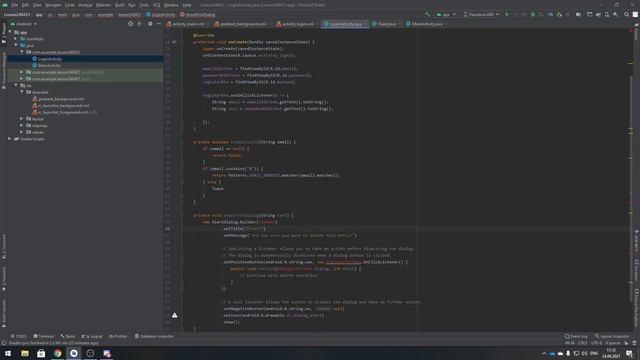Image resolution: width=640 pixels, height=360 pixels.
Task: Open the Navigate menu
Action: [x=53, y=5]
